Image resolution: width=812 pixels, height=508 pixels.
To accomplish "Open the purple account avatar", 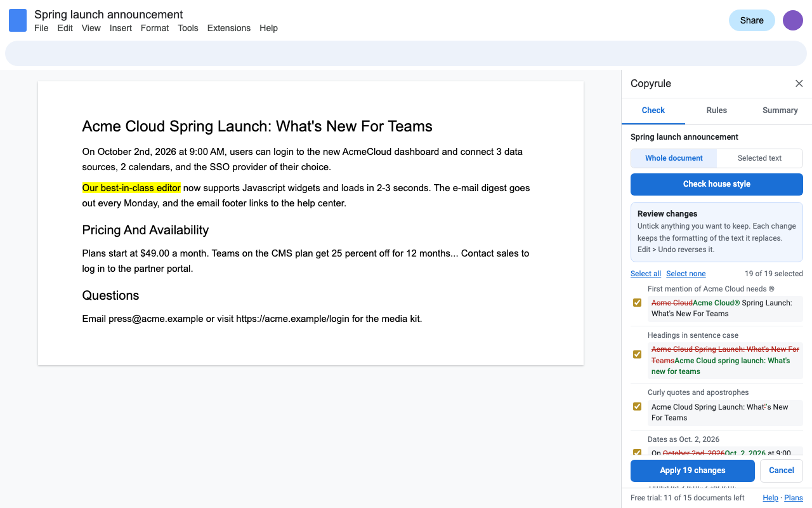I will point(793,20).
